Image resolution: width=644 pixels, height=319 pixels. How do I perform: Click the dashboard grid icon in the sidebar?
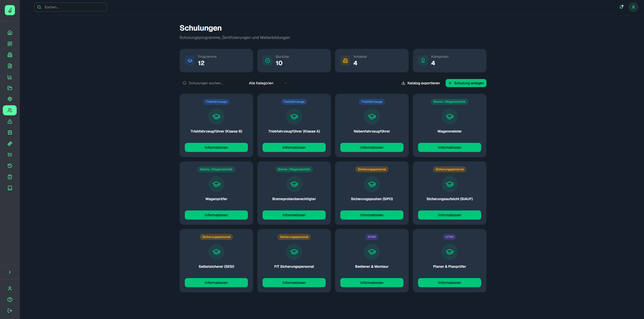[10, 43]
